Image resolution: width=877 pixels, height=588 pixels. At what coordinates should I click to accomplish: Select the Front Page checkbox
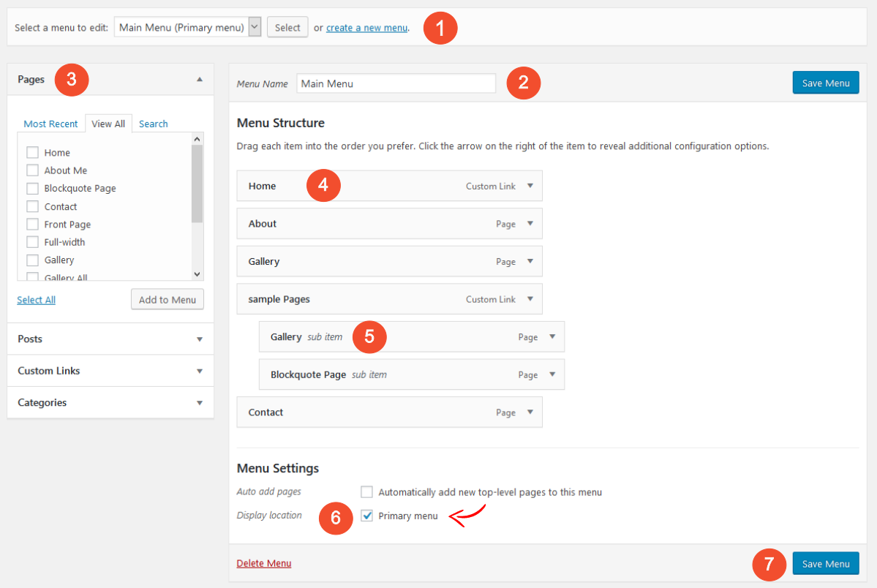[32, 225]
